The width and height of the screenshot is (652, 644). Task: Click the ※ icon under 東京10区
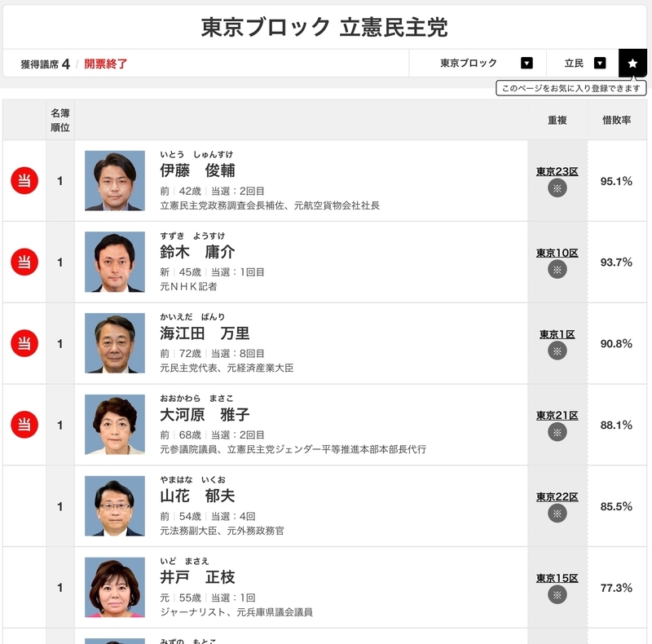557,270
